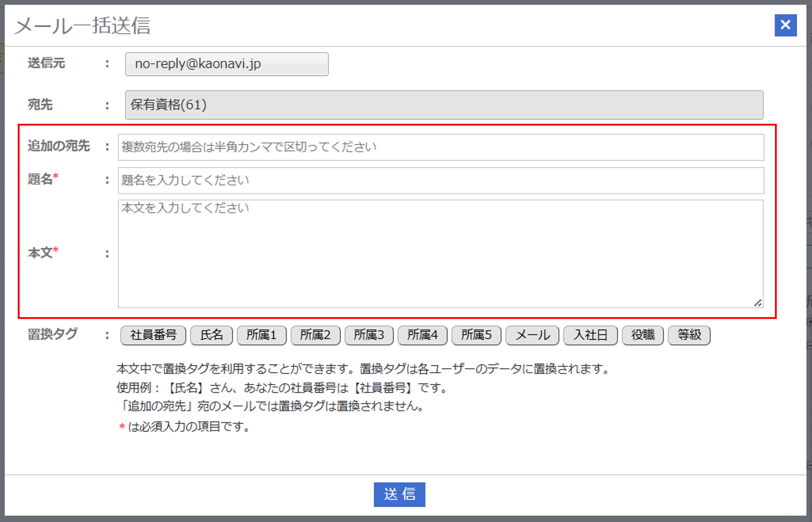Insert the 社員番号 replacement tag
Viewport: 812px width, 522px height.
point(153,335)
